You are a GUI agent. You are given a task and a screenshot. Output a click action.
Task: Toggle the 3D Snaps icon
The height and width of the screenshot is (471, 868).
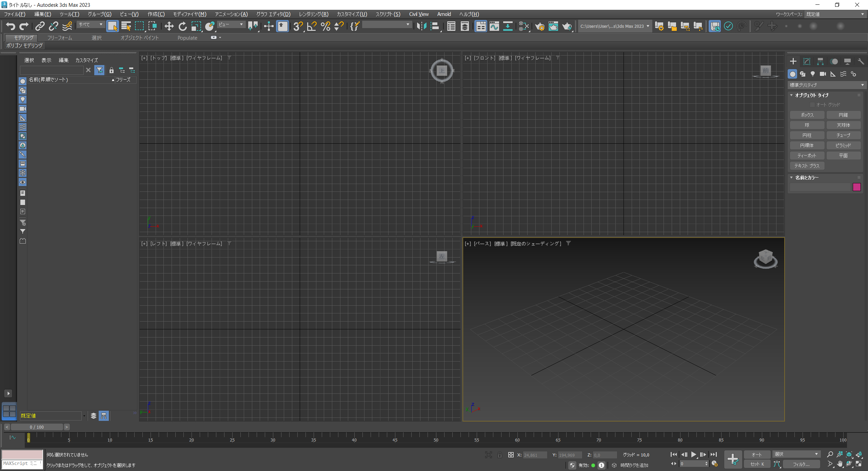click(x=298, y=26)
